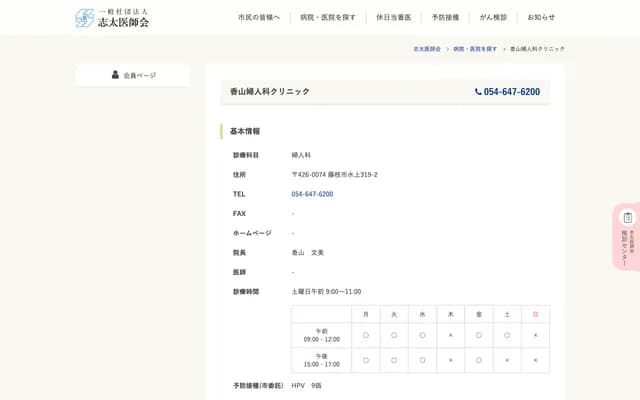Click the 予防接種(市委託) field label

258,386
